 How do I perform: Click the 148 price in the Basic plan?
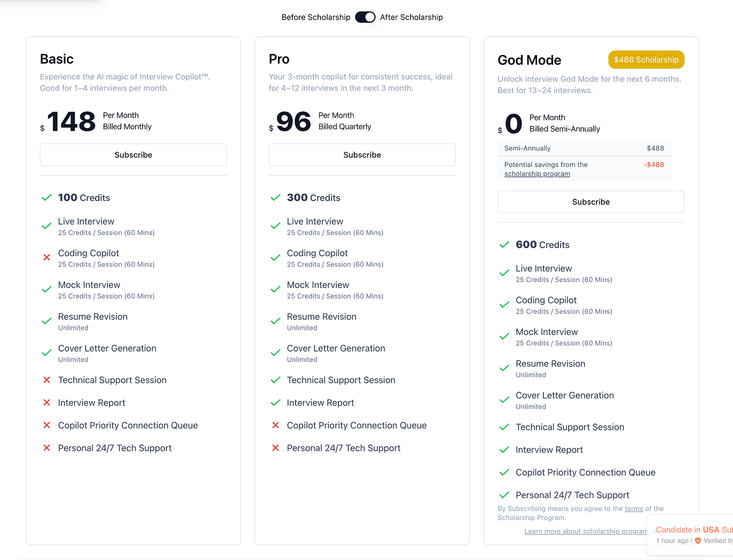tap(71, 122)
